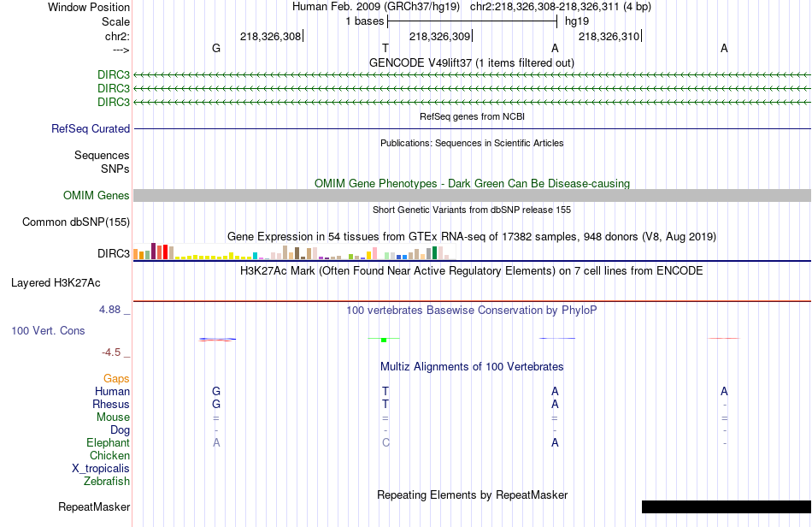Viewport: 812px width, 527px height.
Task: Open 'Multiz Alignments of 100 Vertebrates' title
Action: 472,366
